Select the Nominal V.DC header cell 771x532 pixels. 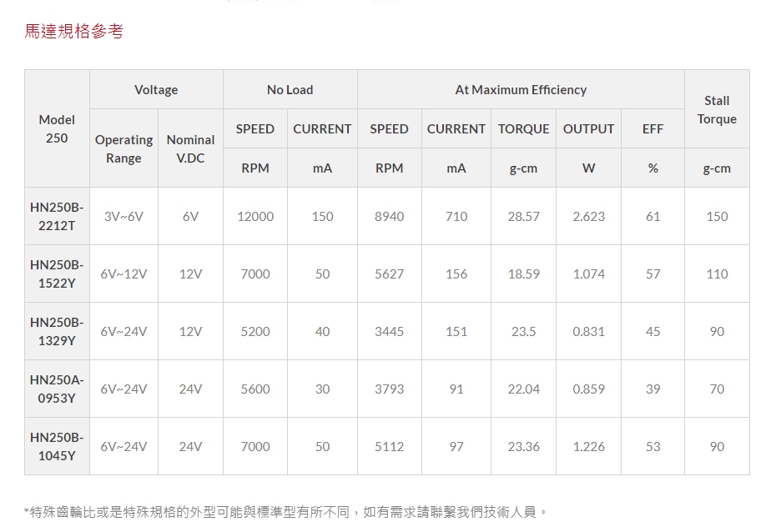(x=190, y=148)
